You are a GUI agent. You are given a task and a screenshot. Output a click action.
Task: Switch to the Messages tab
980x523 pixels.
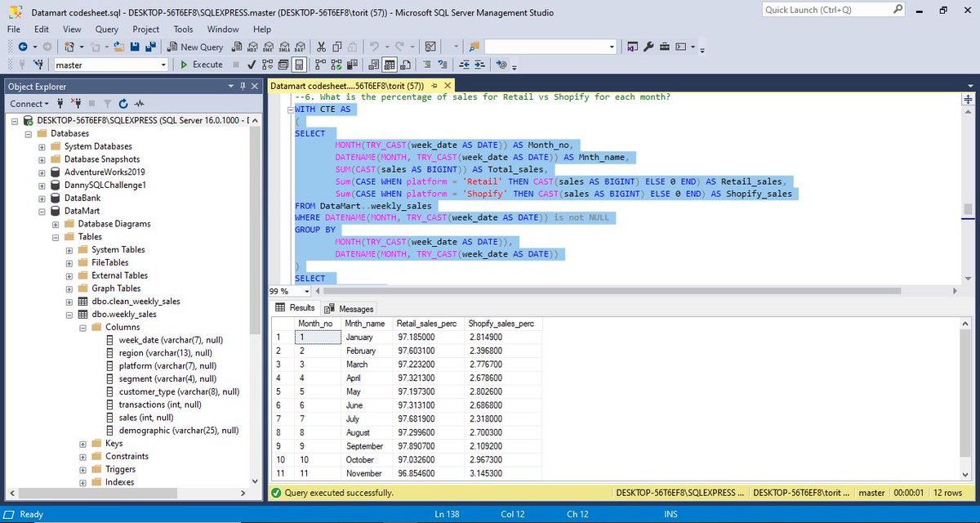[x=350, y=308]
